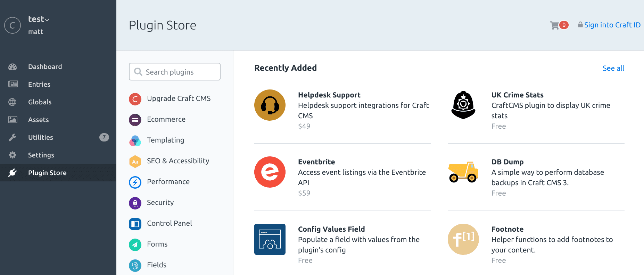
Task: Click the Forms paper plane icon
Action: click(x=135, y=245)
